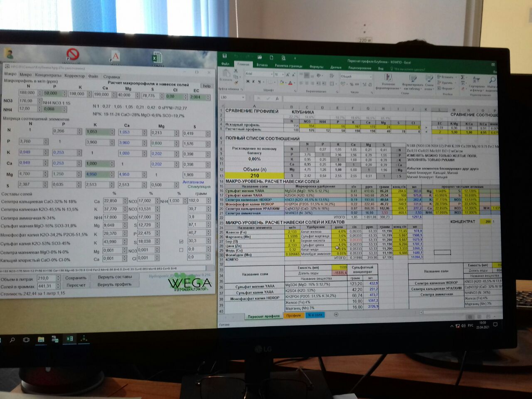Click the Excel italic (К) formatting icon
Image resolution: width=532 pixels, height=399 pixels.
(x=254, y=82)
